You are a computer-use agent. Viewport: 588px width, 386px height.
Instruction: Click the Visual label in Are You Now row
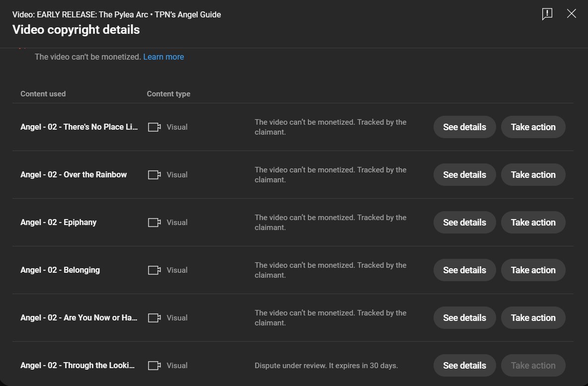[x=177, y=317]
